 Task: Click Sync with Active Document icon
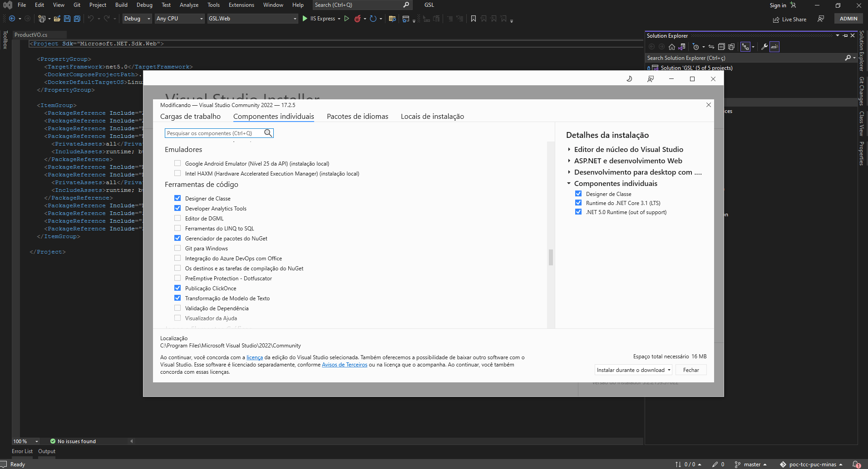point(711,47)
